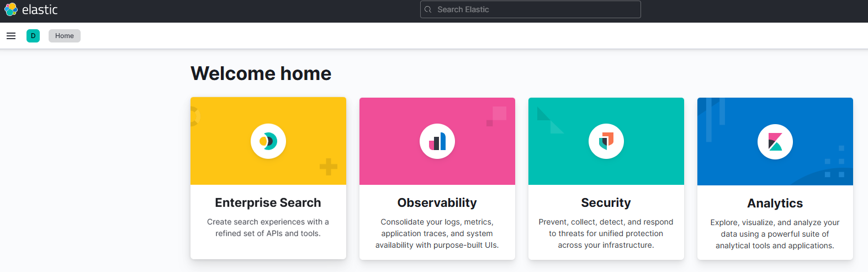Screen dimensions: 868x272
Task: Click 'Explore, visualize, and analyze your' text
Action: [775, 222]
